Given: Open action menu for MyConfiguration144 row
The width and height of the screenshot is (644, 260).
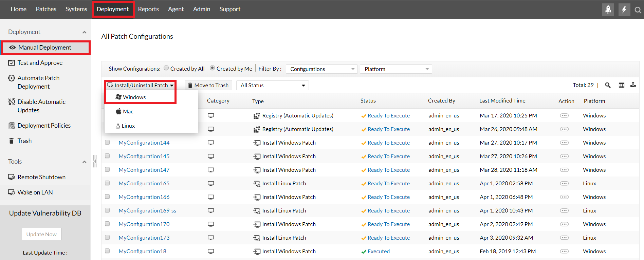Looking at the screenshot, I should pyautogui.click(x=564, y=143).
